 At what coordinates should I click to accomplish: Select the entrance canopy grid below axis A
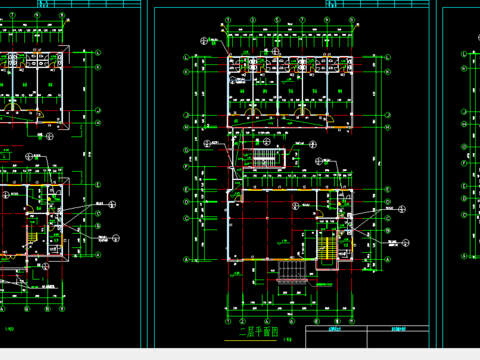coord(292,269)
